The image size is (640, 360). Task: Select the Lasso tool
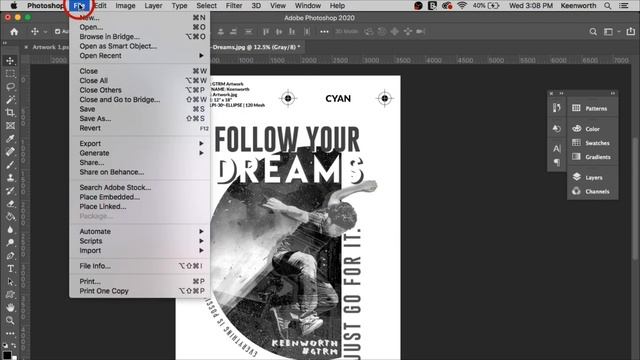[x=10, y=87]
